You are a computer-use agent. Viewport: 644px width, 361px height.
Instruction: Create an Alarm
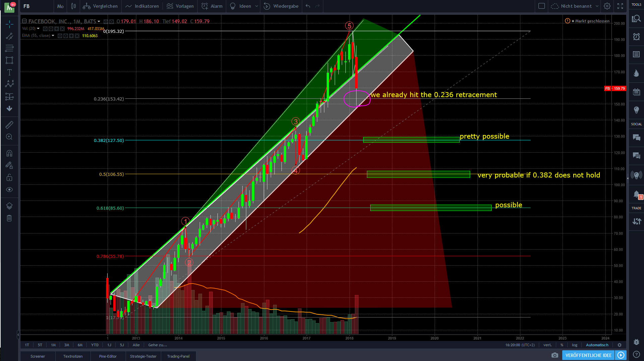pos(212,6)
